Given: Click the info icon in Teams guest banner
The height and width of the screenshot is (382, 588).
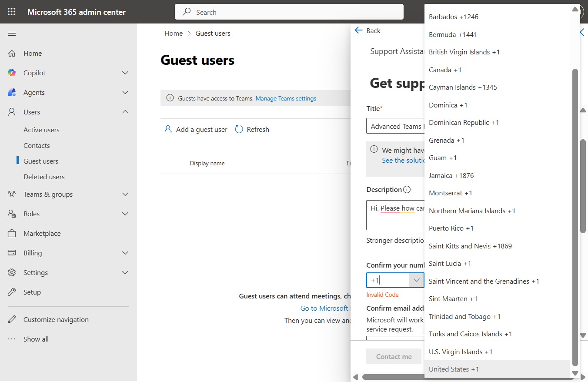Looking at the screenshot, I should [170, 98].
